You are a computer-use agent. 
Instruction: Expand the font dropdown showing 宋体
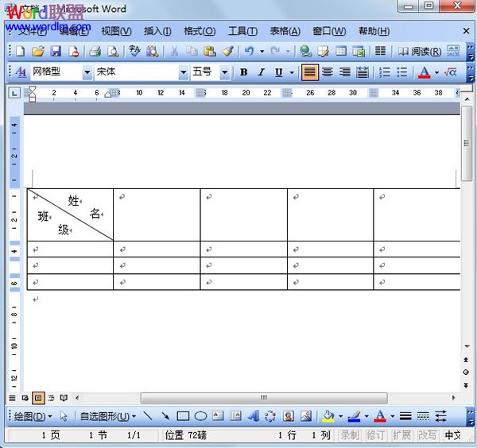[x=183, y=72]
